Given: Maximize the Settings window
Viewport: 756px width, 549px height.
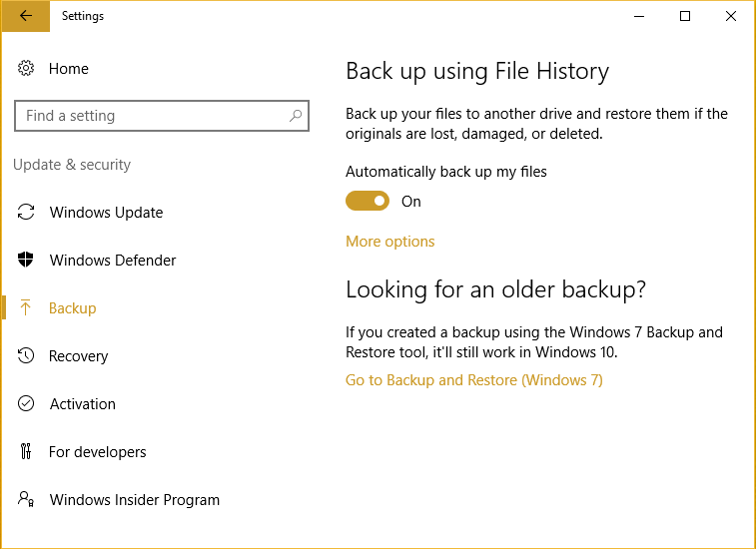Looking at the screenshot, I should (x=685, y=16).
